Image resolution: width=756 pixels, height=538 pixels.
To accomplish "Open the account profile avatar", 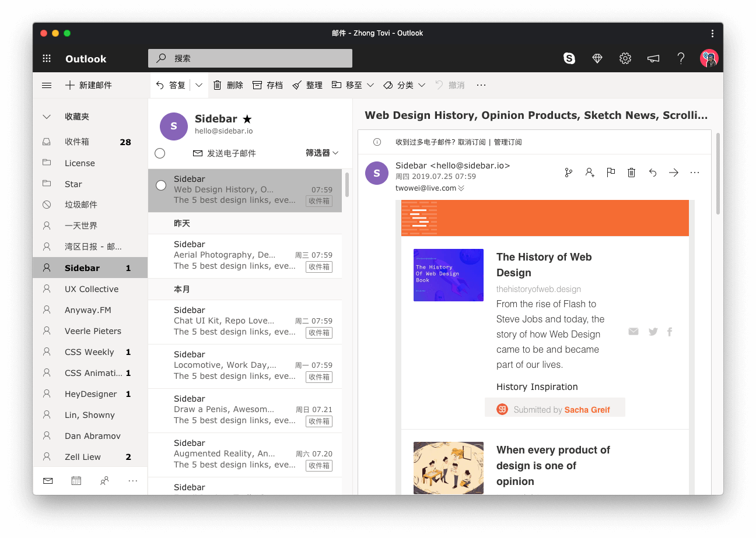I will coord(709,58).
